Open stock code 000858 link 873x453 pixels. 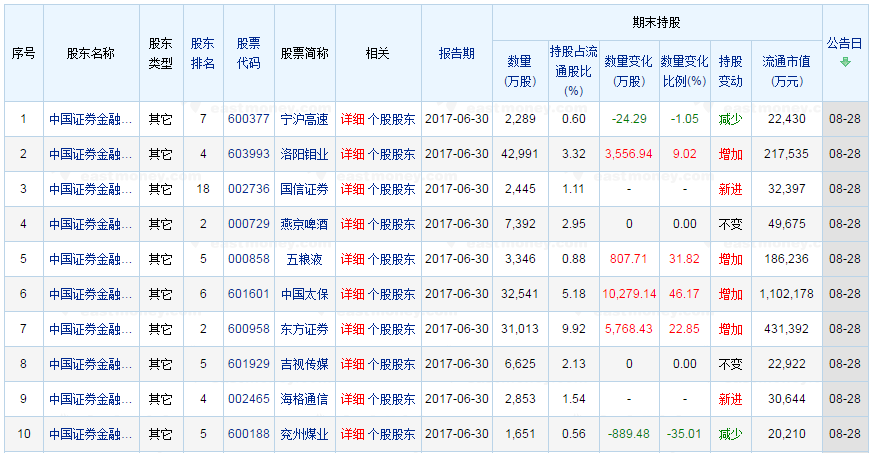click(x=248, y=259)
